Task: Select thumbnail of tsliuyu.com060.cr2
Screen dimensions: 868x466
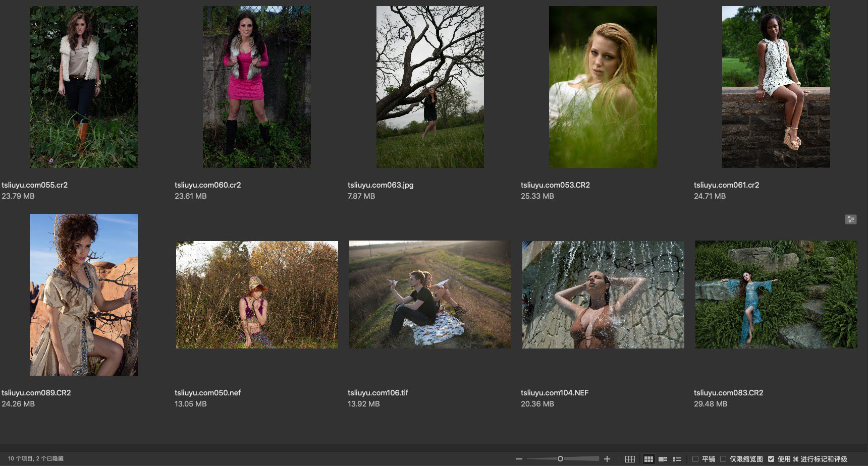Action: pyautogui.click(x=257, y=87)
